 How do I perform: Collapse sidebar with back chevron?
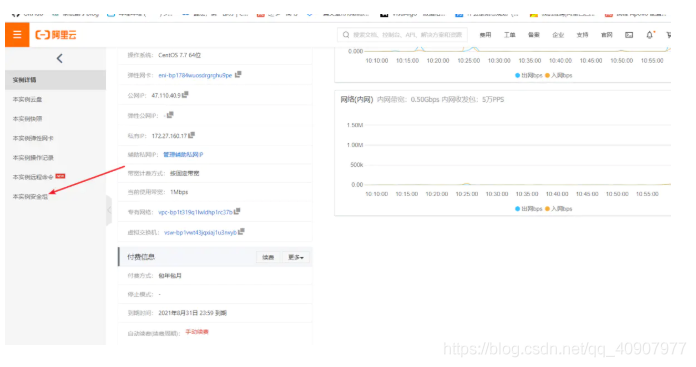pos(59,59)
